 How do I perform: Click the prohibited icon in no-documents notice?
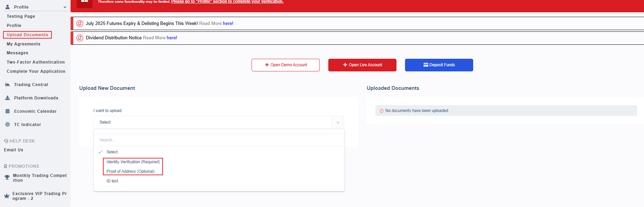pos(381,111)
